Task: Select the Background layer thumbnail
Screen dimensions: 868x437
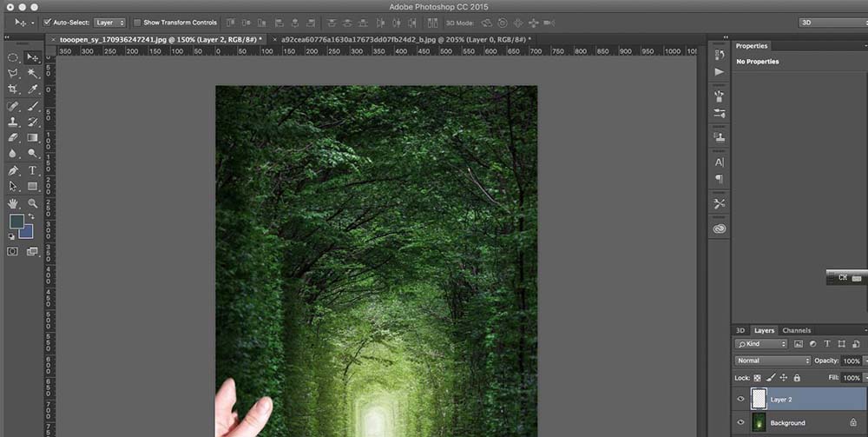Action: point(759,423)
